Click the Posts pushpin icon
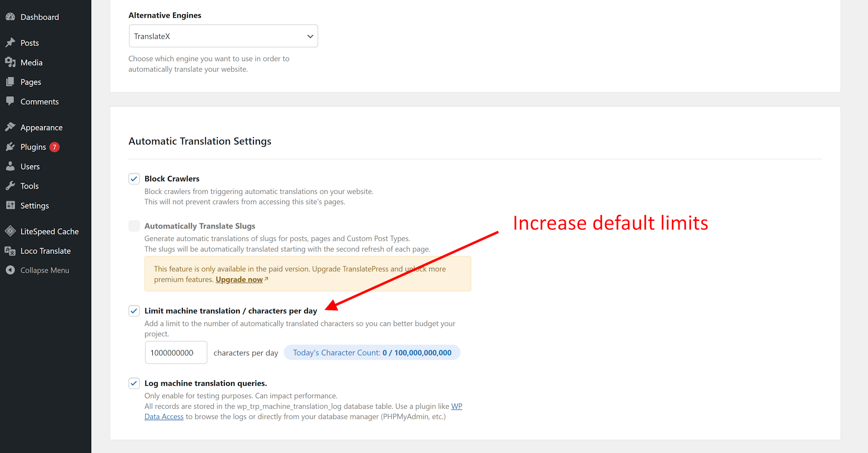Screen dimensions: 868x453 [x=10, y=43]
